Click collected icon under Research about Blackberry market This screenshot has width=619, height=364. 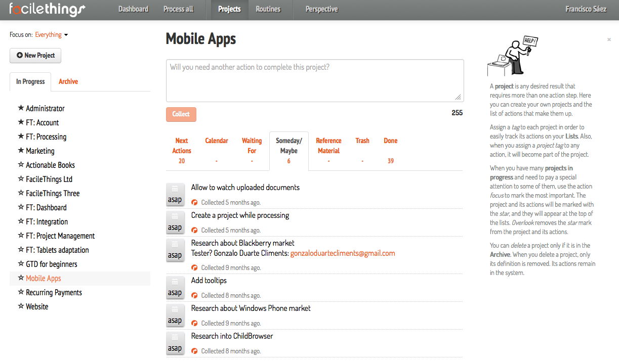[x=194, y=267]
